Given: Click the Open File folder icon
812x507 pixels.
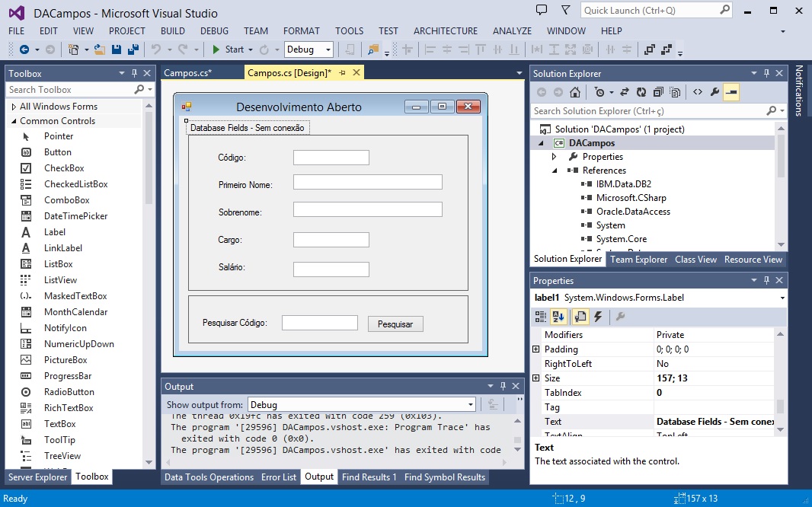Looking at the screenshot, I should point(99,49).
